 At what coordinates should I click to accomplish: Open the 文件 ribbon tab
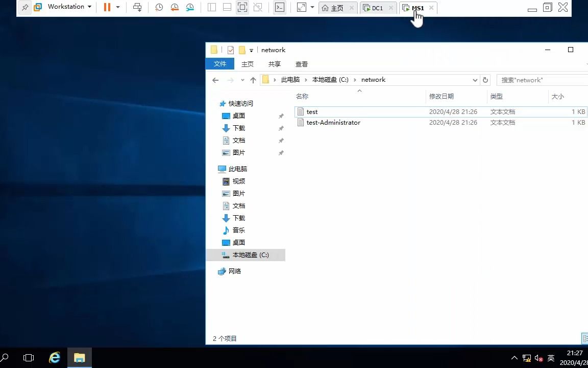pos(220,64)
